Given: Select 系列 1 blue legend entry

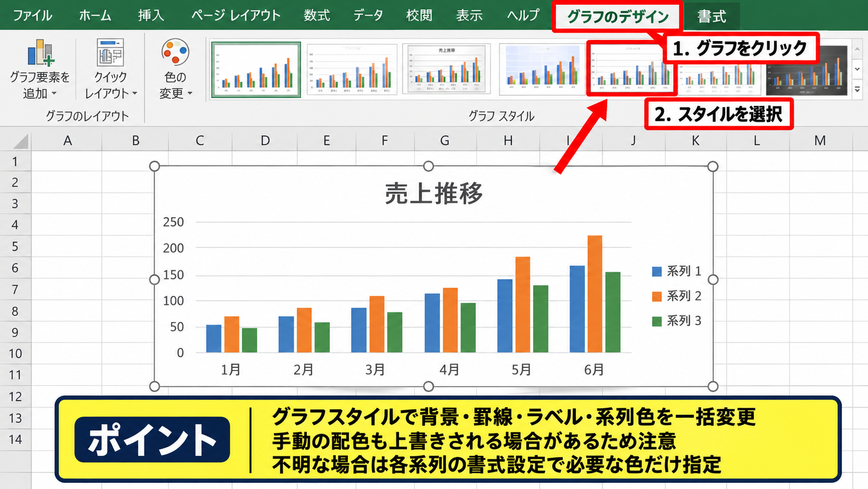Looking at the screenshot, I should click(676, 271).
